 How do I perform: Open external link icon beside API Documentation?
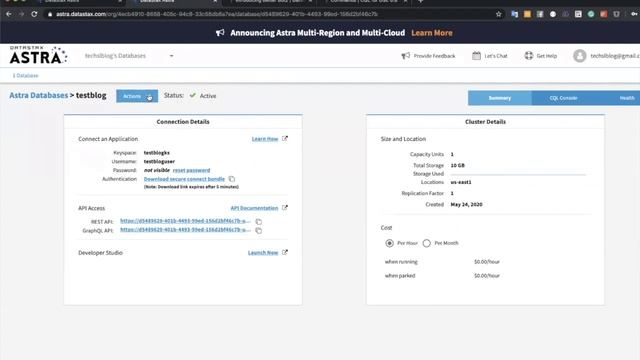[x=285, y=207]
